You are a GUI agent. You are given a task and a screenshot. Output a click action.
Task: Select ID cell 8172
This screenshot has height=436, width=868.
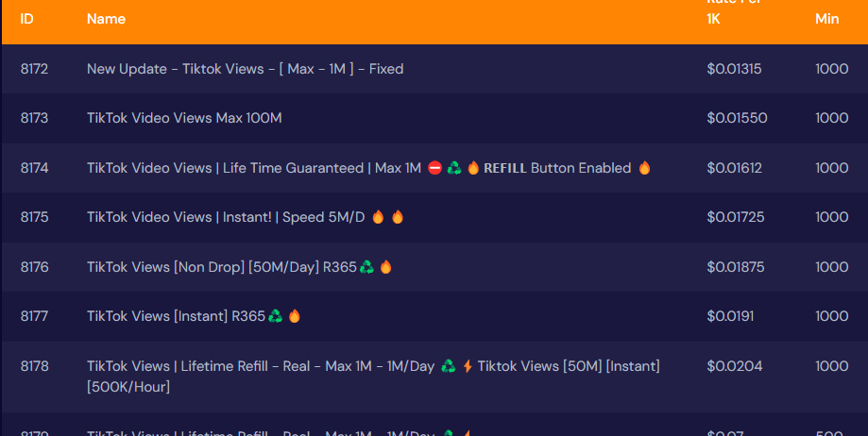pos(34,69)
